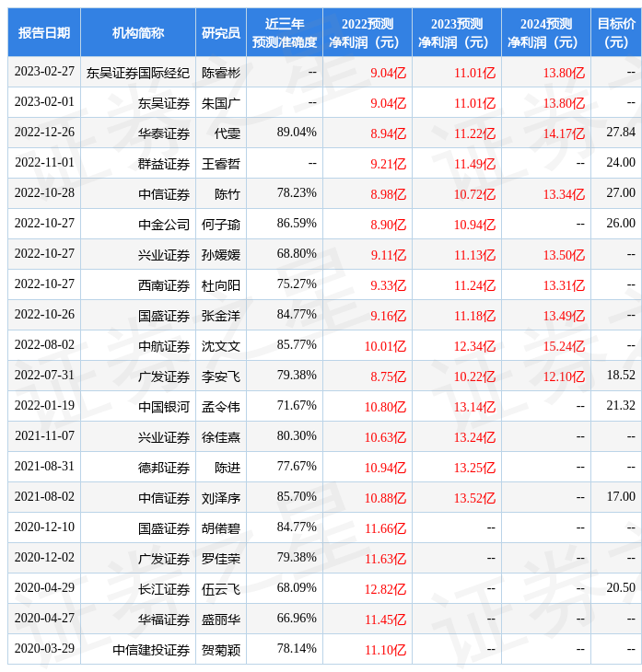Click the 78.23% accuracy value

pyautogui.click(x=297, y=193)
